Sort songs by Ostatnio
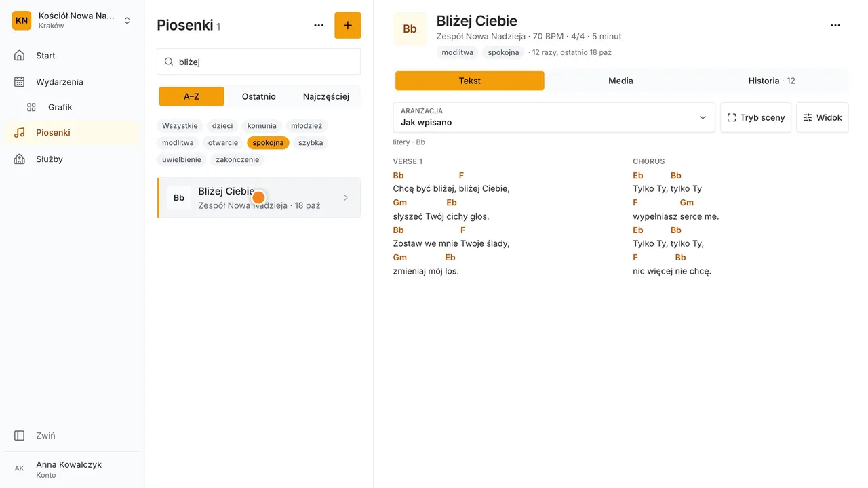The height and width of the screenshot is (488, 868). click(x=259, y=96)
